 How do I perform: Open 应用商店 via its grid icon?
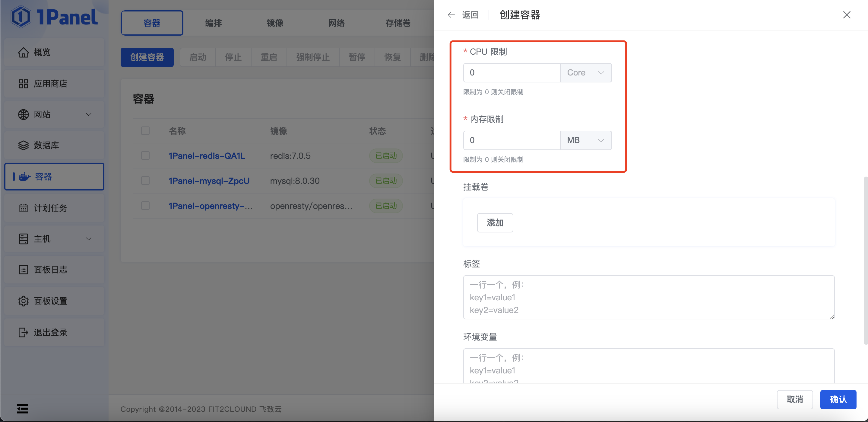tap(23, 84)
